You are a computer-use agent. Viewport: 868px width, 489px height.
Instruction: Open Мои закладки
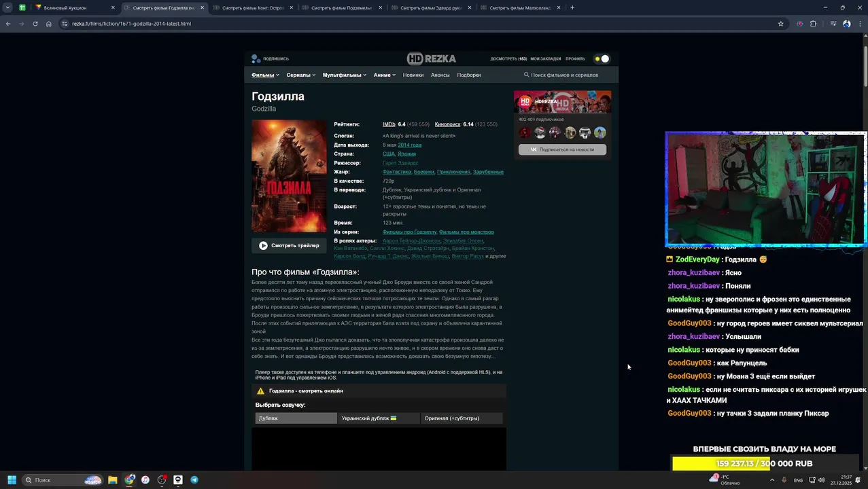coord(546,59)
